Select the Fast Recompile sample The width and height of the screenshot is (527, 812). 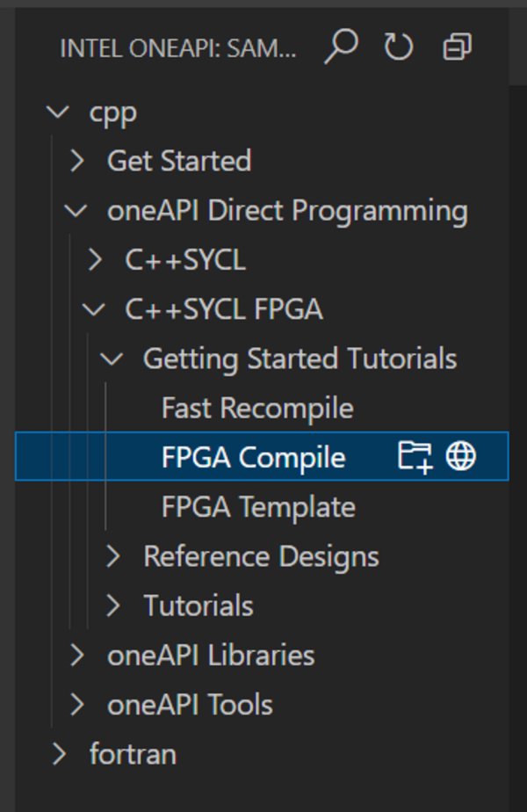point(257,408)
